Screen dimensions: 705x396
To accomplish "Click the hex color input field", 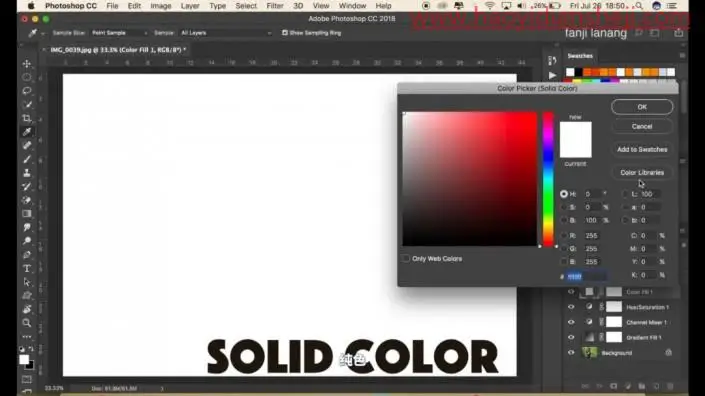I will (x=586, y=276).
